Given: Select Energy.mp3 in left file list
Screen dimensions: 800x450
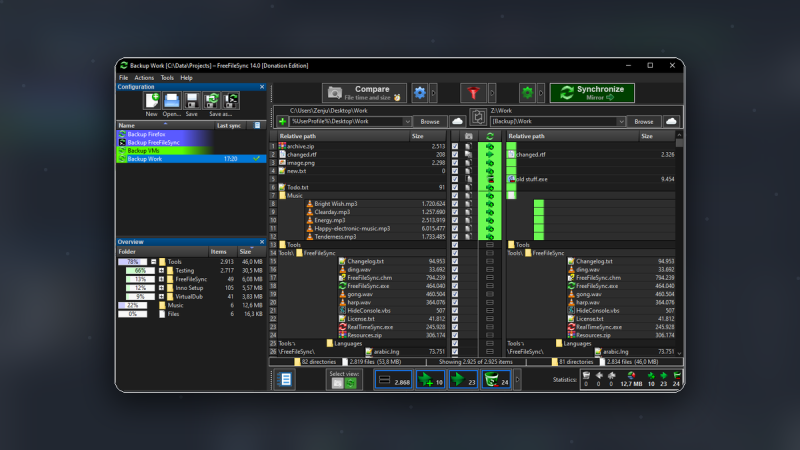Looking at the screenshot, I should [x=329, y=220].
